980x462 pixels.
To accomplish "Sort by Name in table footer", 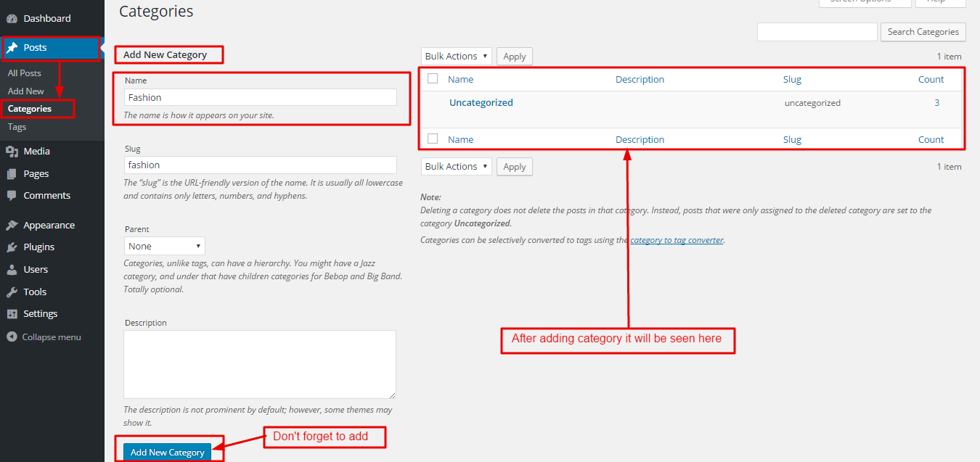I will click(460, 140).
